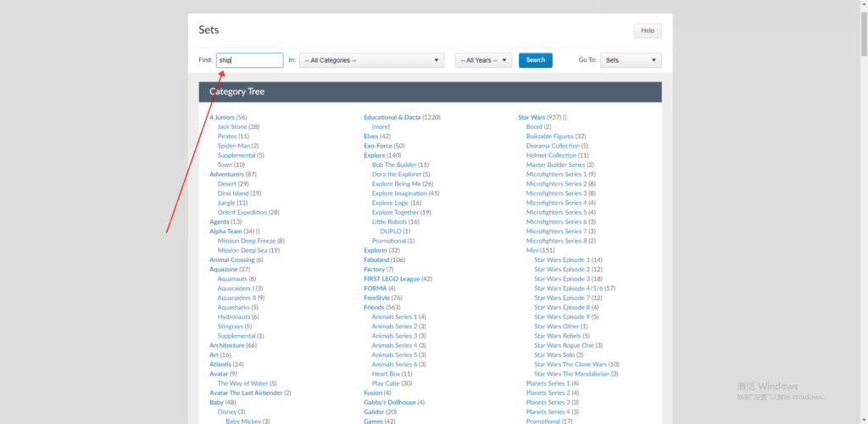This screenshot has height=424, width=868.
Task: Open Gabby's Dollhouse category
Action: (x=390, y=403)
